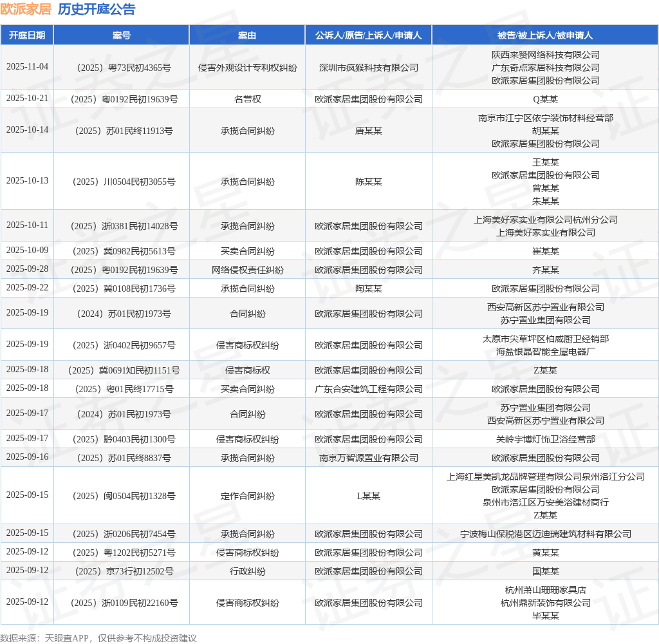Click defendant 泉州市洛江区万安美浴建材商行
This screenshot has width=659, height=644.
546,502
